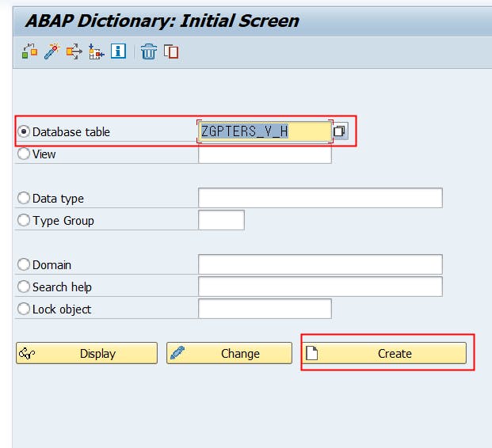Select the View radio button
This screenshot has width=492, height=448.
coord(24,154)
